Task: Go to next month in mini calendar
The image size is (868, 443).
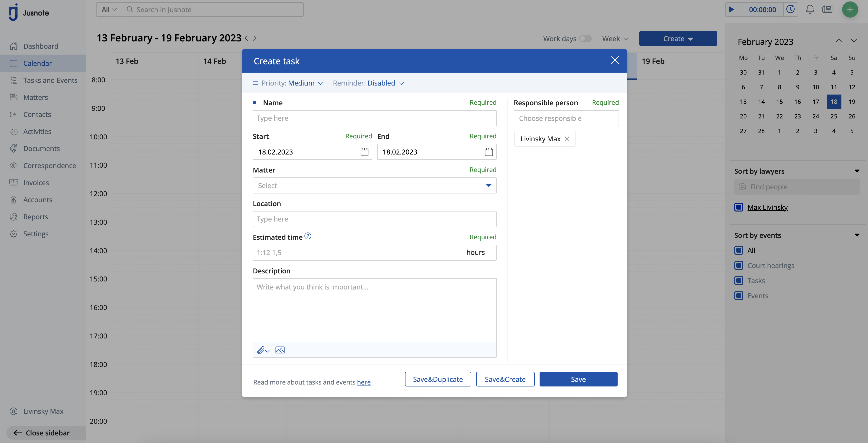Action: 854,41
